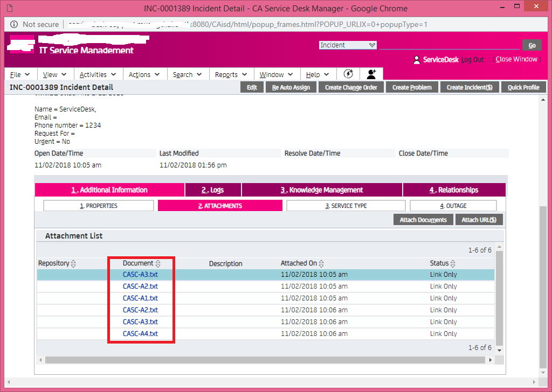Click Open Date/Time value 11/02/2018 10:05 am
Viewport: 552px width, 392px height.
pyautogui.click(x=68, y=165)
